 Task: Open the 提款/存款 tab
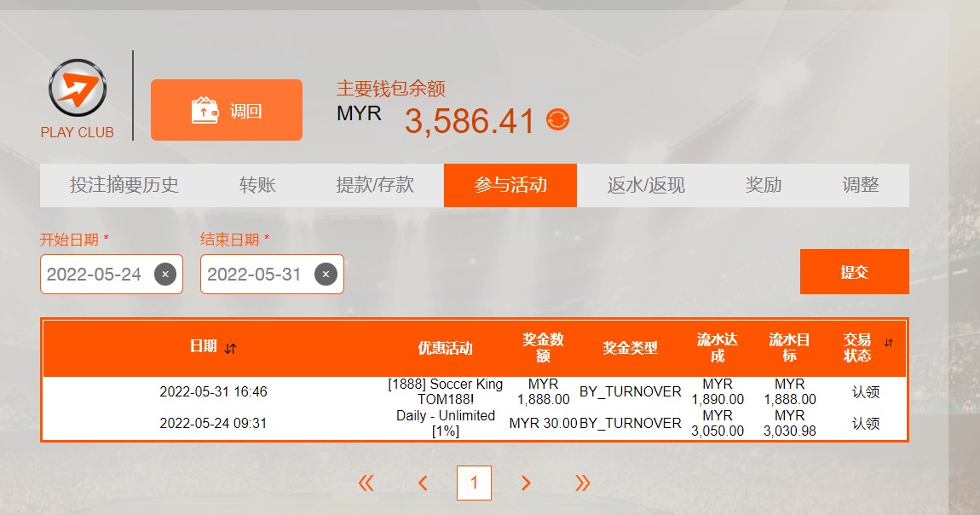click(x=375, y=185)
